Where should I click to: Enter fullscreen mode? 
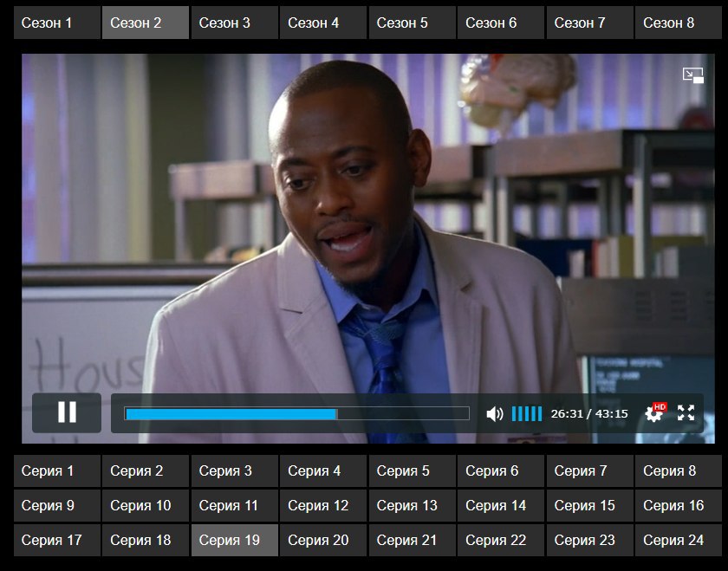pos(686,412)
